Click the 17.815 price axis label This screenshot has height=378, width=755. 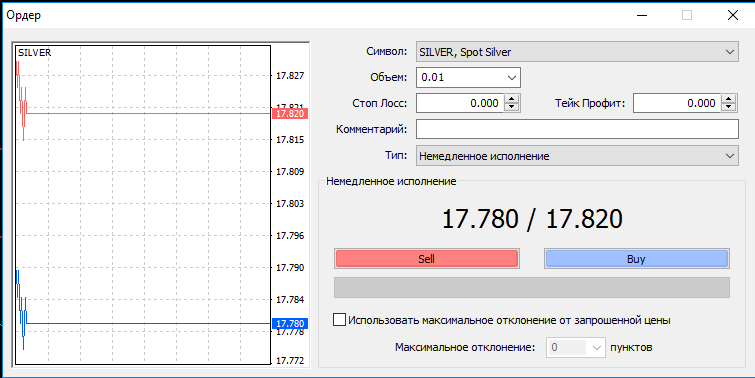click(290, 140)
